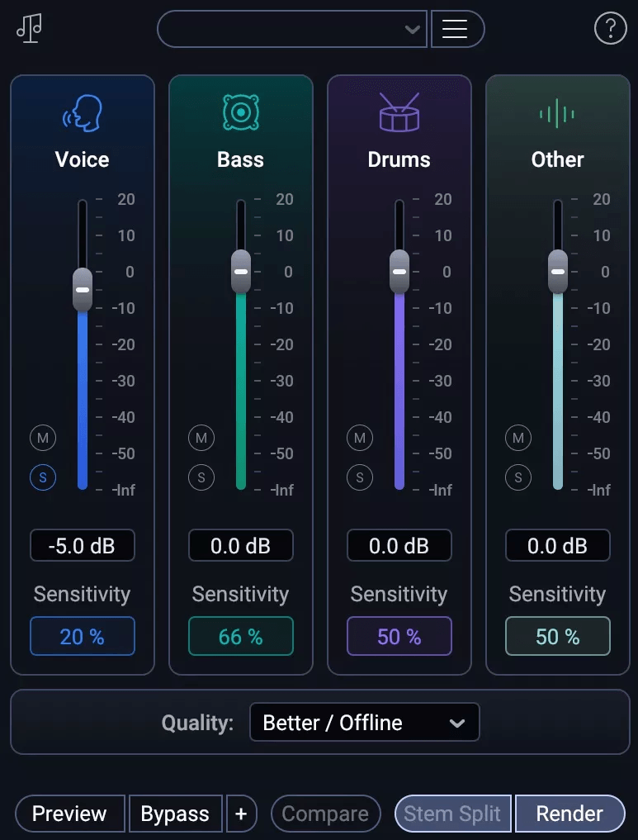Click the Other 0.0 dB gain field
Image resolution: width=638 pixels, height=840 pixels.
tap(558, 545)
